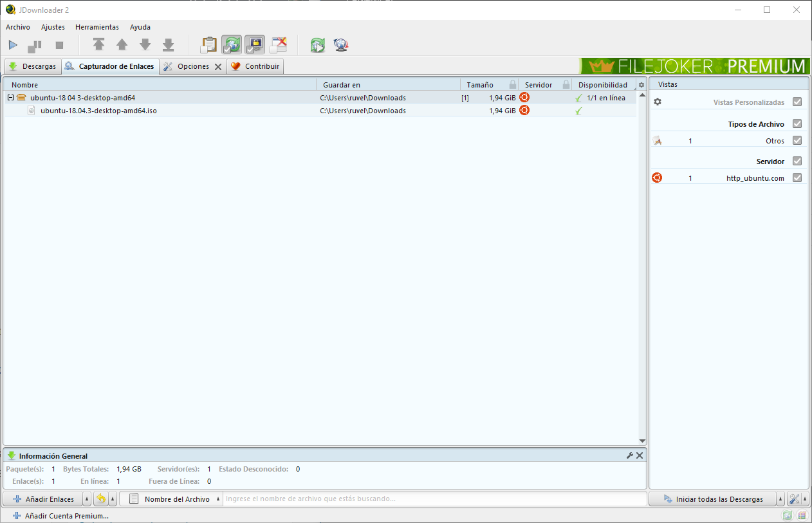
Task: Sort by the Guardar en column header
Action: 388,85
